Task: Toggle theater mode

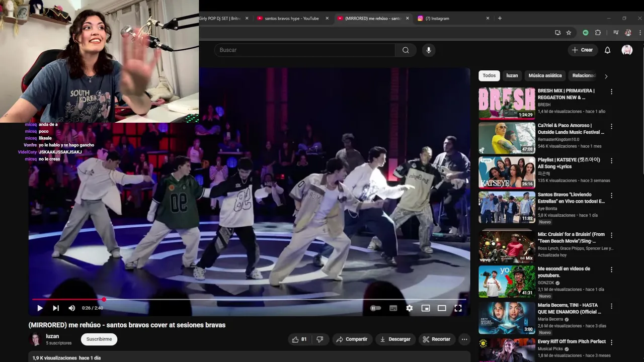Action: point(442,308)
